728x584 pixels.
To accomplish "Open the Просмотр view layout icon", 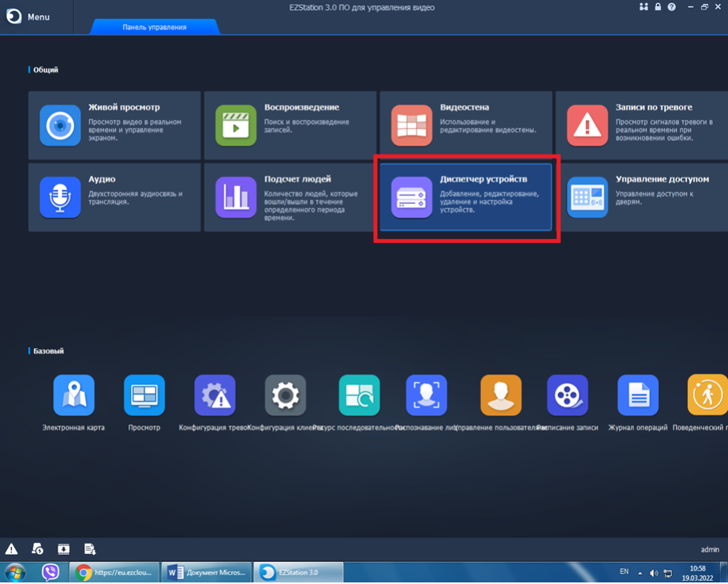I will coord(144,395).
